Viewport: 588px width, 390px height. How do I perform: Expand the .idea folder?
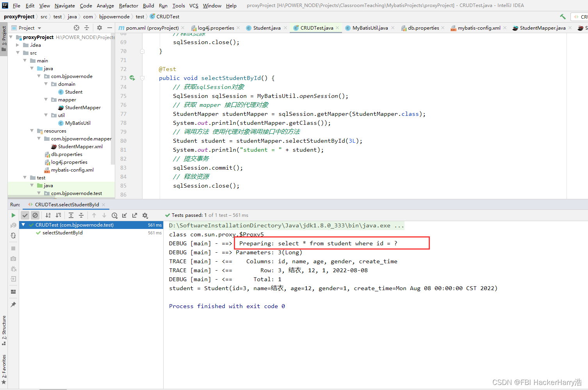[18, 45]
